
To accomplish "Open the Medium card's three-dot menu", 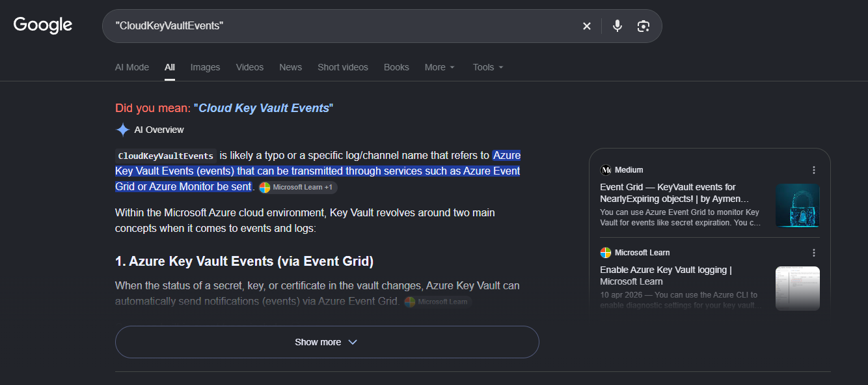I will point(813,170).
